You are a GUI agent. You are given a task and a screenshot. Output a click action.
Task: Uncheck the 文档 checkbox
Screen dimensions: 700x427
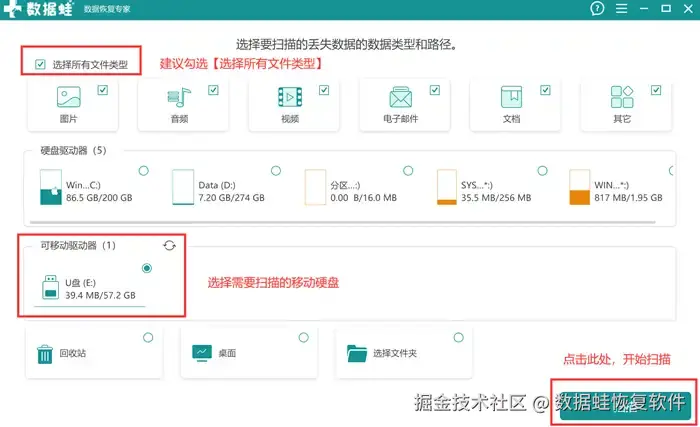(545, 90)
